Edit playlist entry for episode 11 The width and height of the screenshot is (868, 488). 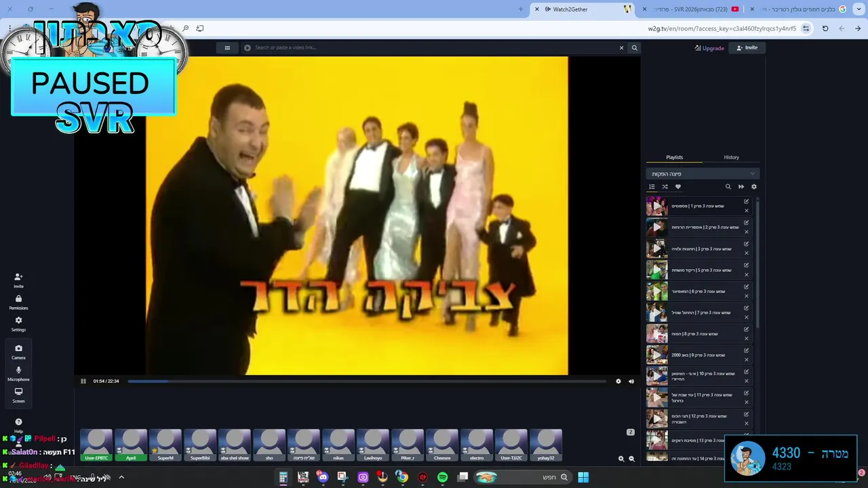[x=747, y=392]
